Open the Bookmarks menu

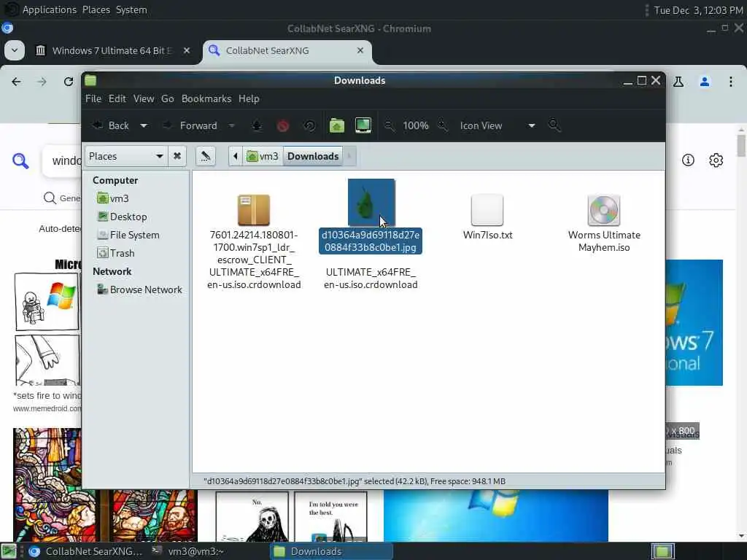click(x=206, y=98)
